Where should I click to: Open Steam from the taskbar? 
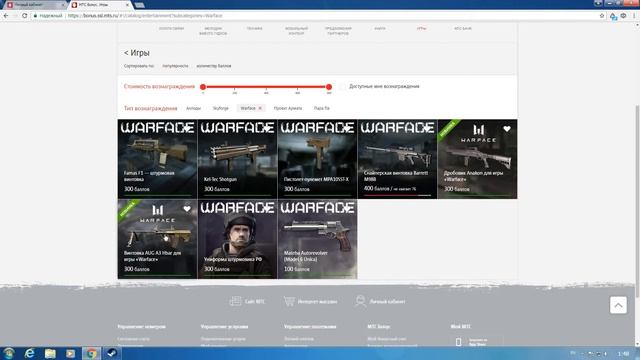pyautogui.click(x=111, y=353)
